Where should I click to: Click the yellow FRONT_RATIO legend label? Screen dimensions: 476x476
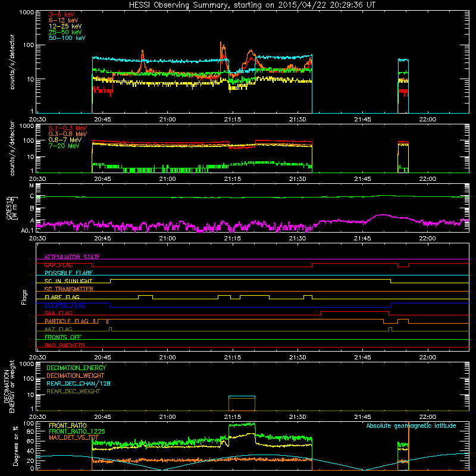pos(68,425)
